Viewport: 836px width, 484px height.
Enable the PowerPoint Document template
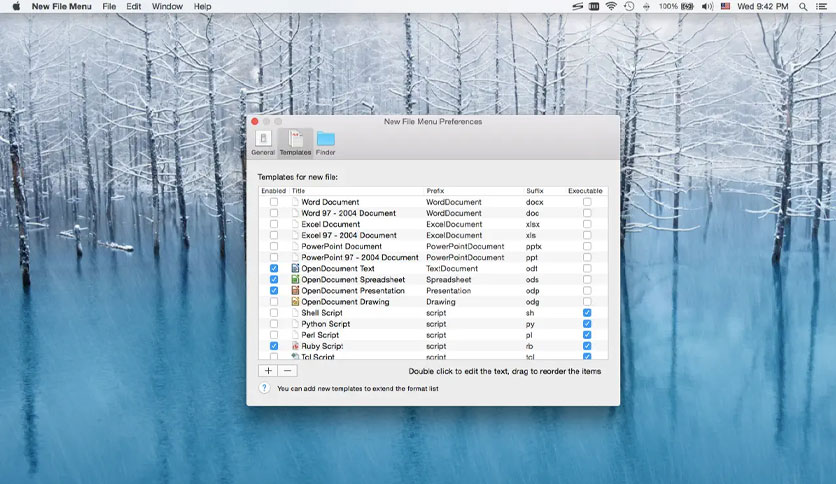274,246
